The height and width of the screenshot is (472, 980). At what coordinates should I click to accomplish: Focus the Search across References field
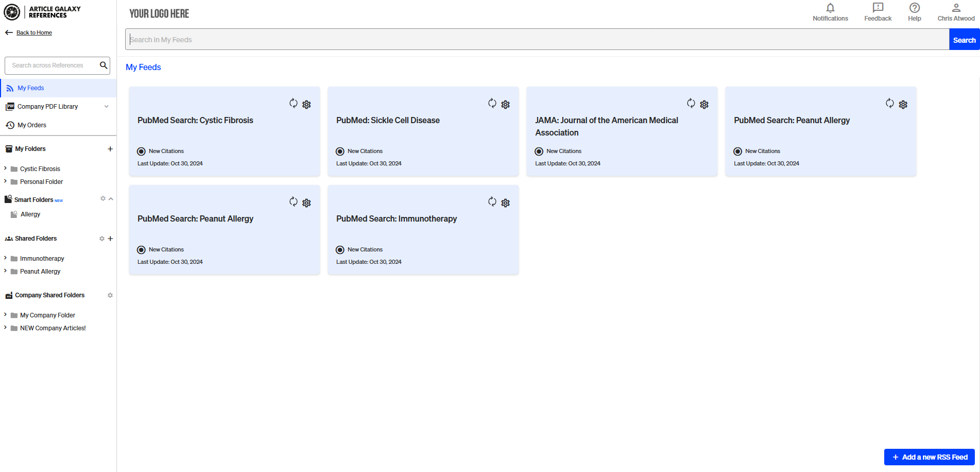pyautogui.click(x=51, y=65)
